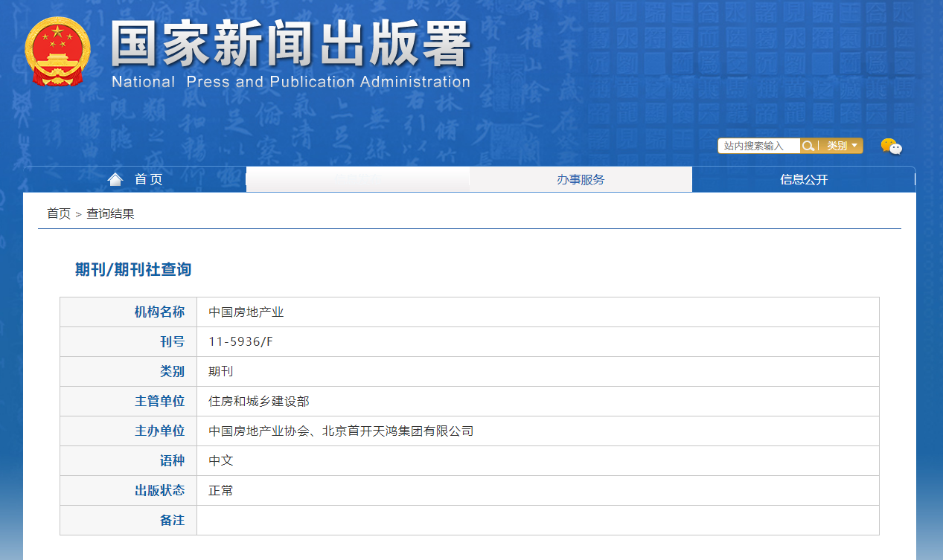Select the blank highlighted navigation tab

(x=357, y=179)
